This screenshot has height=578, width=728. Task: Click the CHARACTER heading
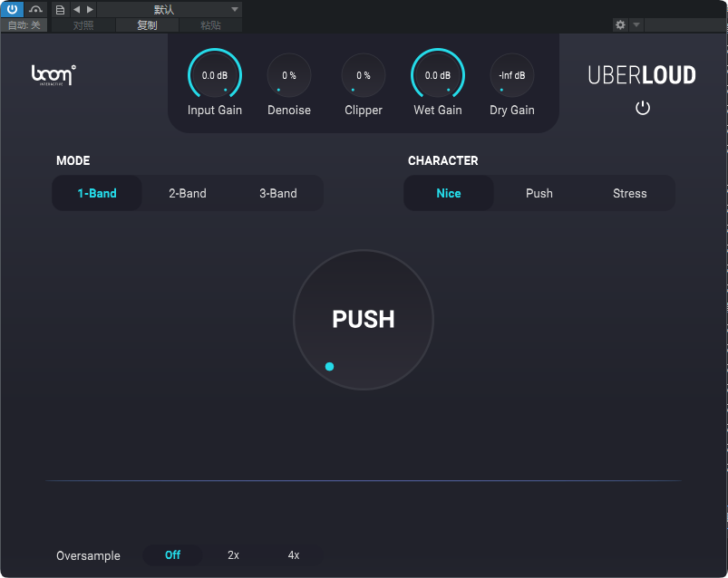click(443, 160)
